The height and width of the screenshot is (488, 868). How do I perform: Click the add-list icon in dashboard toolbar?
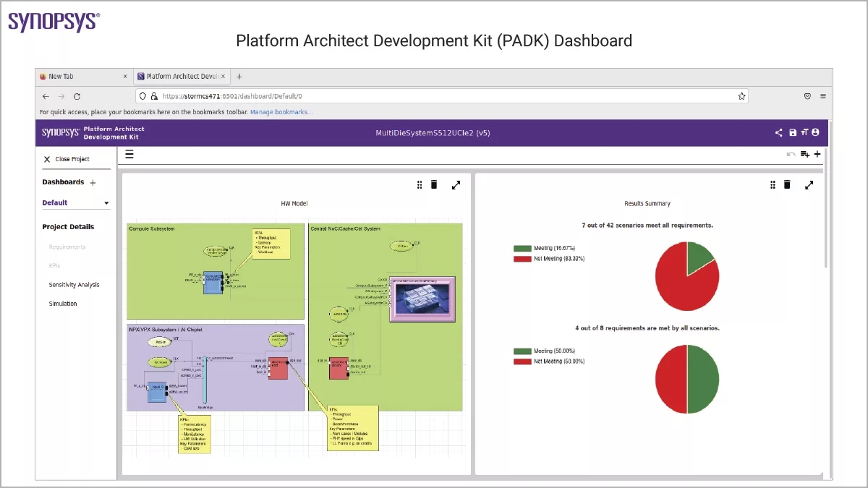tap(805, 154)
